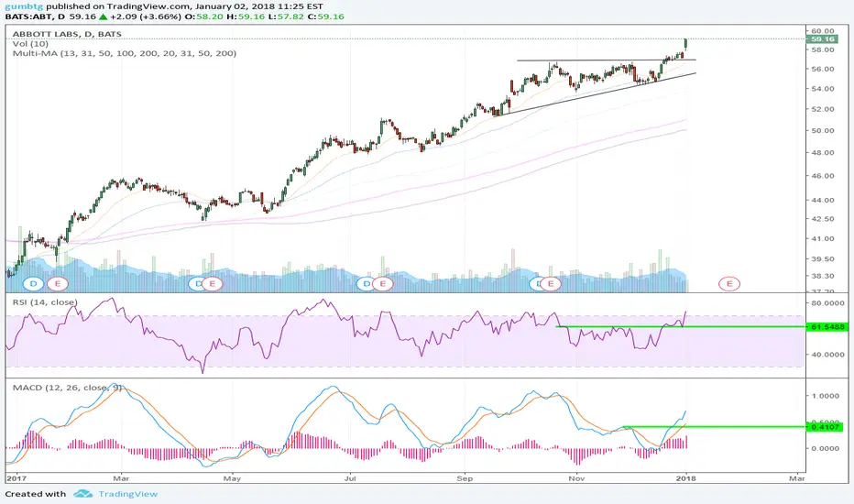The height and width of the screenshot is (504, 854).
Task: Open the TradingView link beside Created with
Action: 128,494
